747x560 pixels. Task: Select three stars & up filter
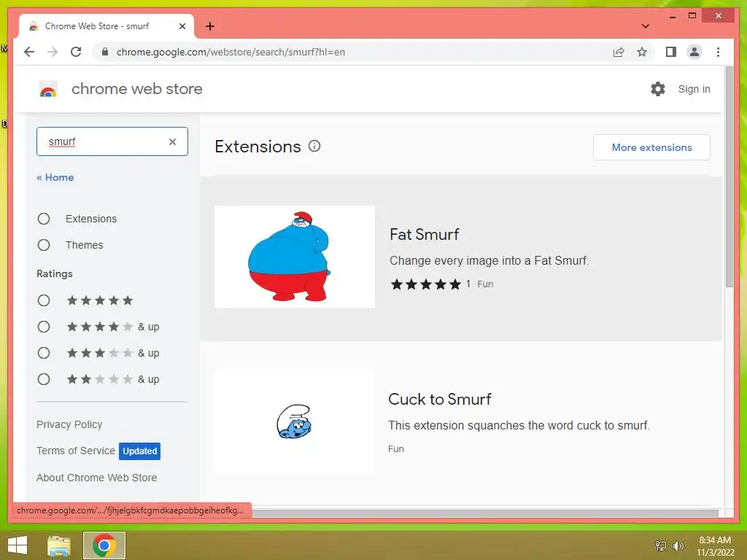coord(44,353)
